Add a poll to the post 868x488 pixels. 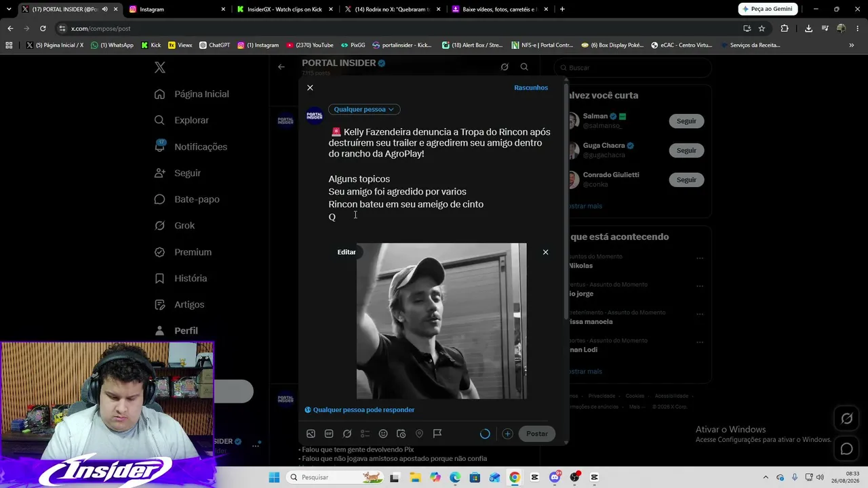coord(365,434)
